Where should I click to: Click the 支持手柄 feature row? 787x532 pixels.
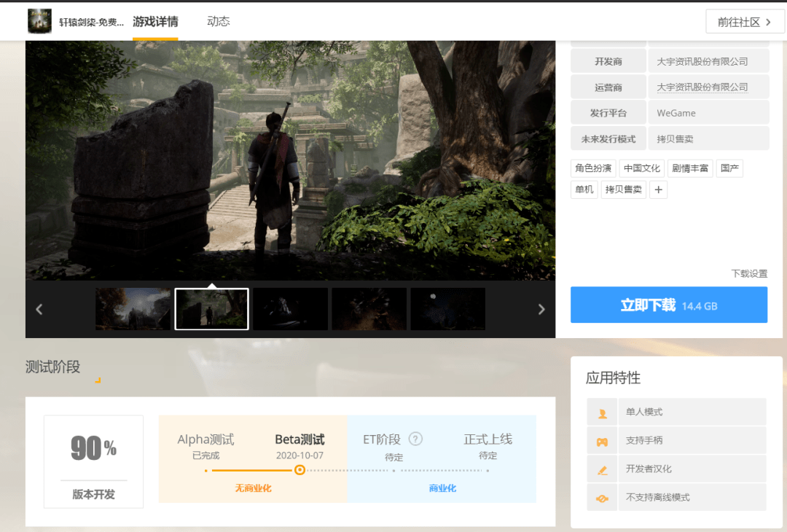coord(676,441)
